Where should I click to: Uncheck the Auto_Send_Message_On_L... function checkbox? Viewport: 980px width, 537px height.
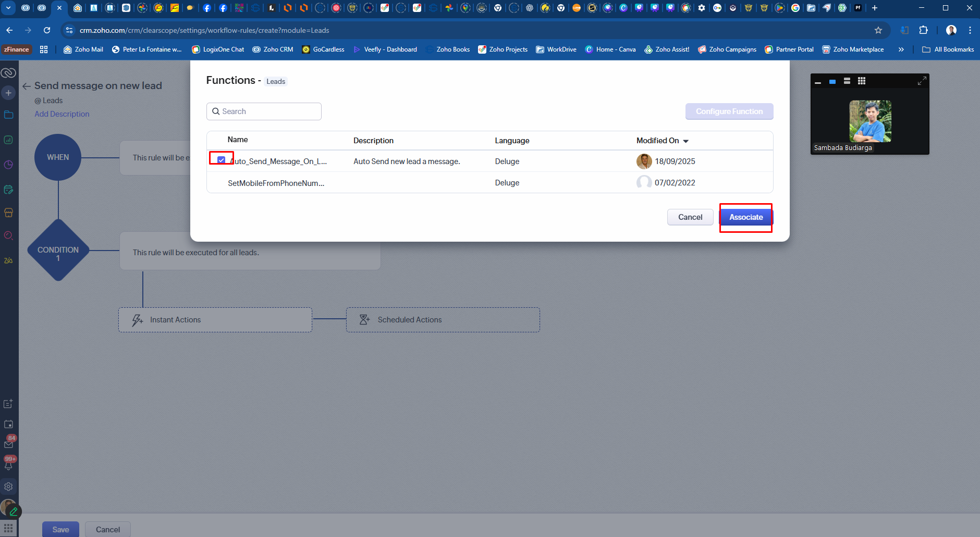click(x=222, y=160)
